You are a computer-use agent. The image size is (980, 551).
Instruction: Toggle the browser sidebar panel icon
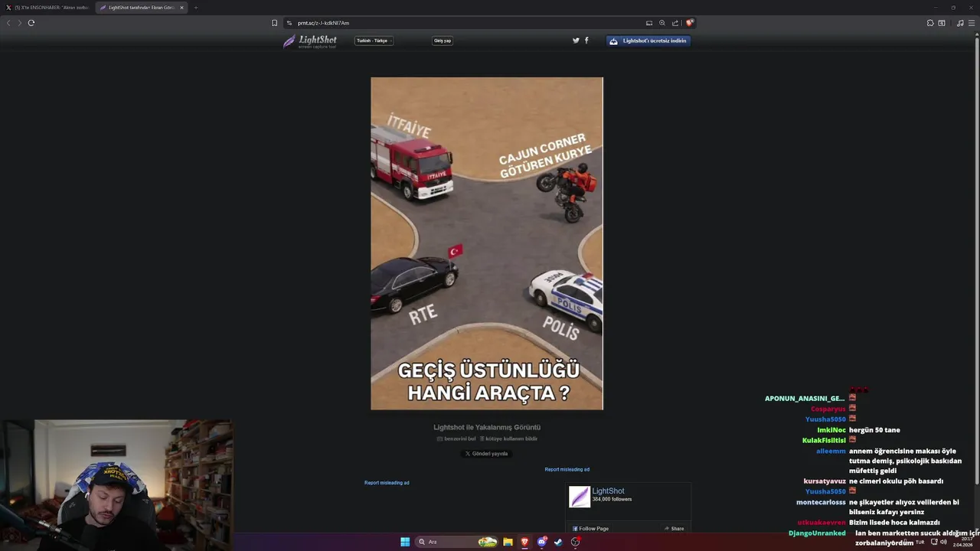pos(942,23)
